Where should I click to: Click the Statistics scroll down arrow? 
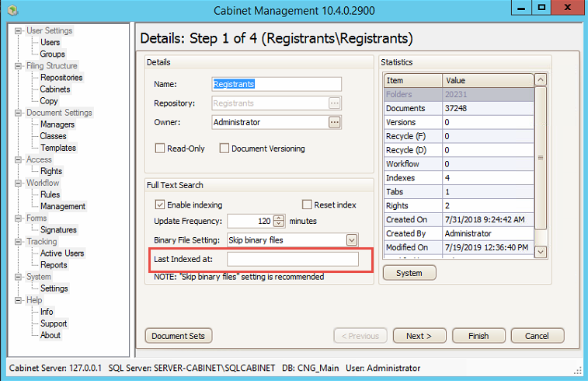[x=541, y=251]
